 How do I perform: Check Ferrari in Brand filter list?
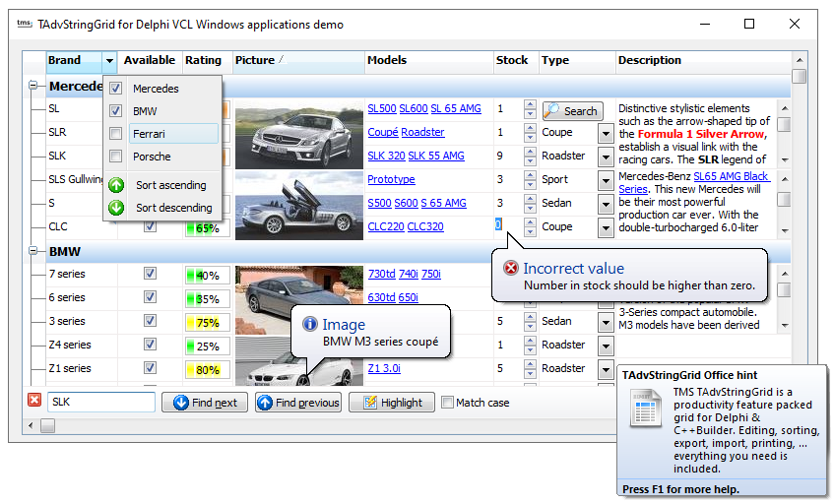pos(115,134)
